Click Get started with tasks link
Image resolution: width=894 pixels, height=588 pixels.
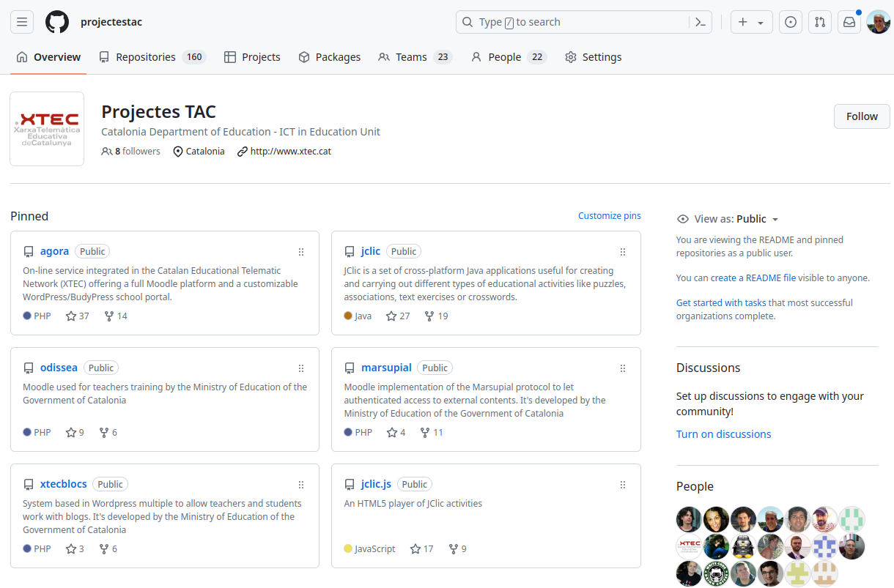tap(721, 303)
